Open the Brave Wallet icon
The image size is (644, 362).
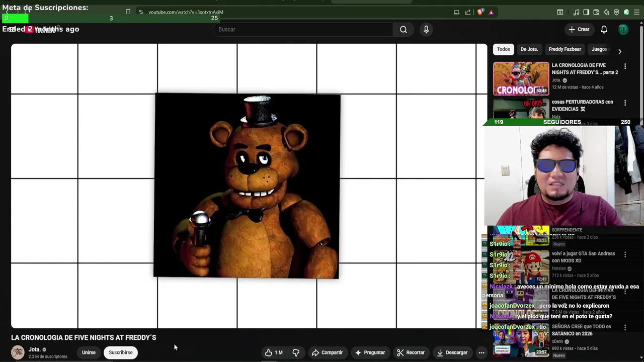pos(596,12)
